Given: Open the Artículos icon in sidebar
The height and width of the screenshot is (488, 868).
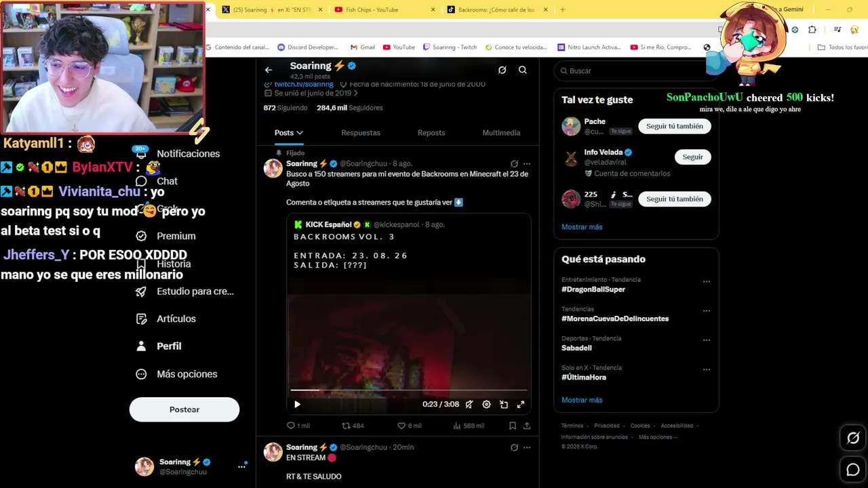Looking at the screenshot, I should pos(141,319).
